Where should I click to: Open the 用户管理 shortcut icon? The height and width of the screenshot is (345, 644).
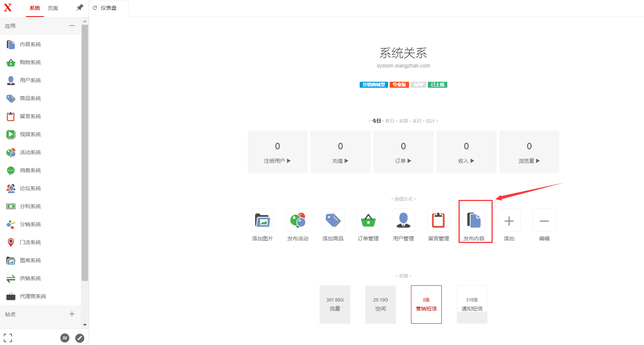point(403,220)
